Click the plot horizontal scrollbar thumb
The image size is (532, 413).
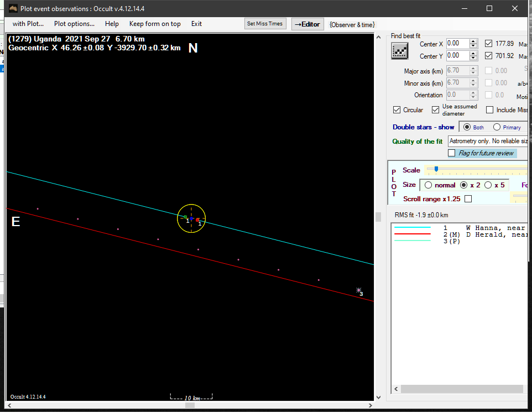[190, 405]
